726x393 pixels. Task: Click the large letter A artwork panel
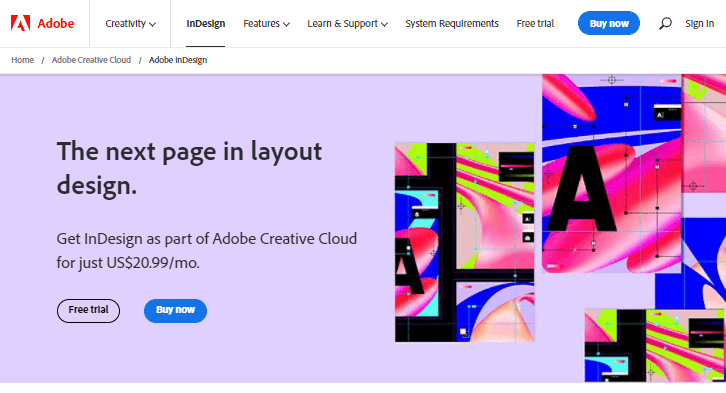click(612, 173)
